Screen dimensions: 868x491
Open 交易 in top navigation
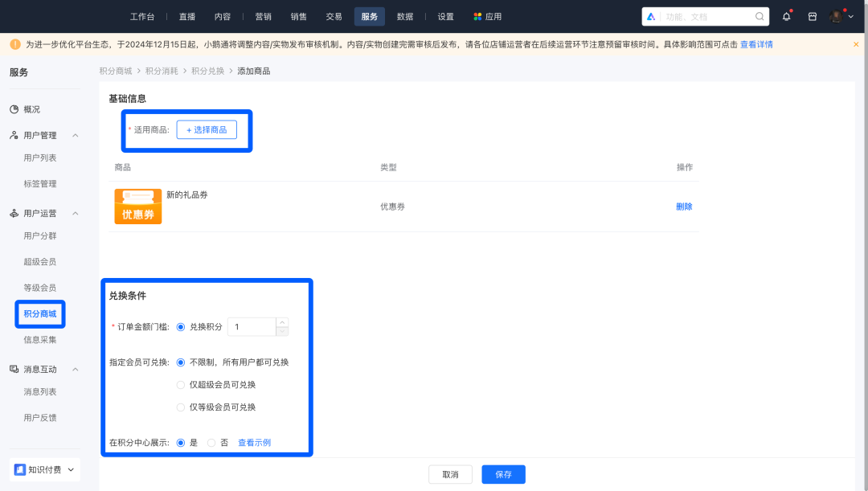coord(334,17)
